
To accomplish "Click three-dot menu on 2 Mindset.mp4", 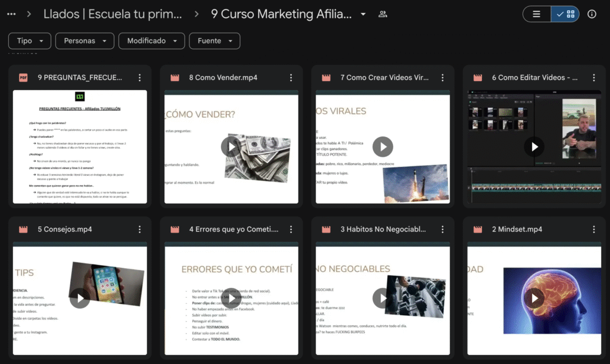I will (x=593, y=229).
